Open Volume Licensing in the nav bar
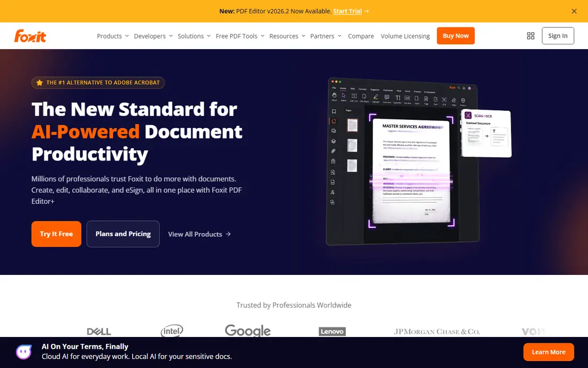 405,36
